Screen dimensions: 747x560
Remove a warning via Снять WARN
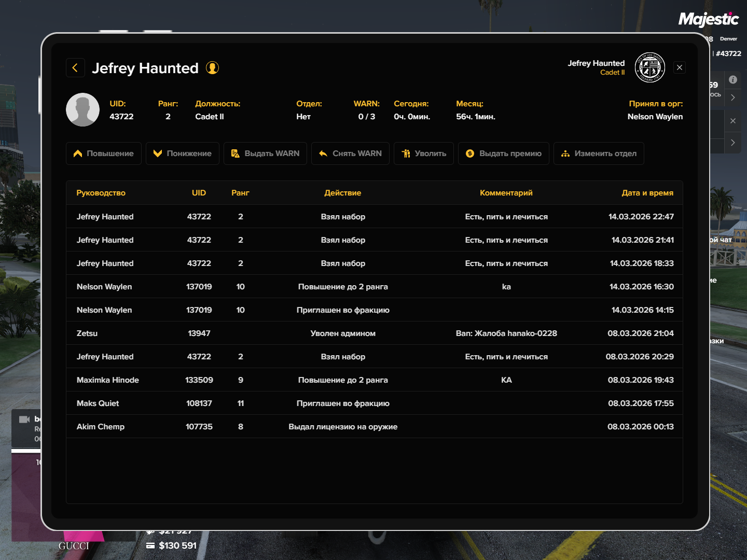[350, 153]
